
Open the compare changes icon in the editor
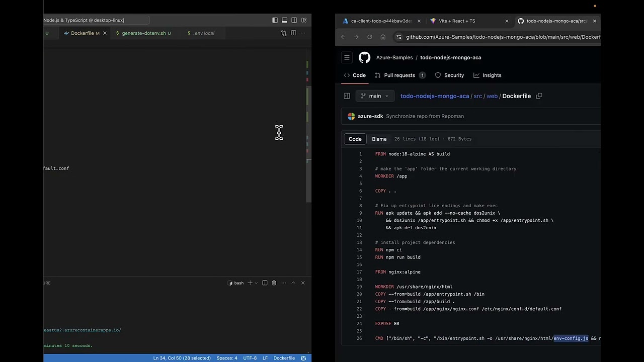tap(284, 33)
